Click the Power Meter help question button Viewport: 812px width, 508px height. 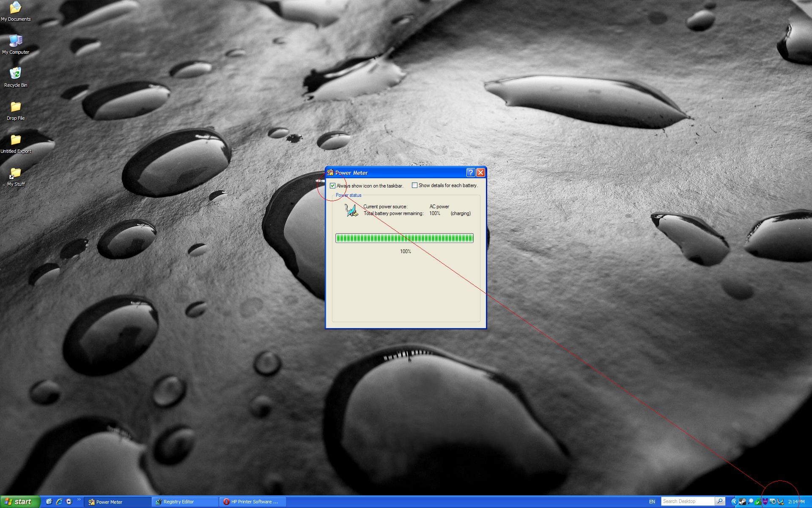(x=471, y=172)
